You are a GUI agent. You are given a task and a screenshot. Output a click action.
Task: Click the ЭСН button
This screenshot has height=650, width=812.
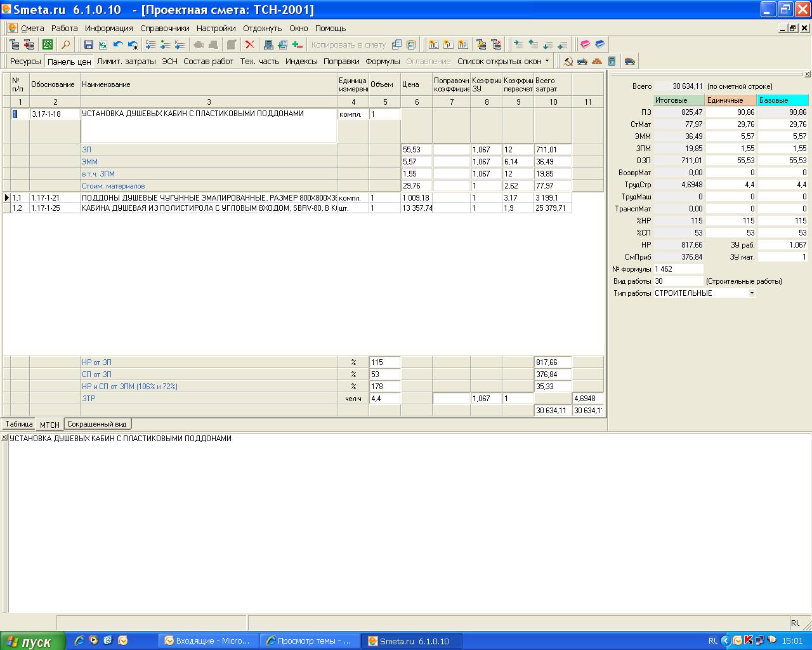[169, 62]
